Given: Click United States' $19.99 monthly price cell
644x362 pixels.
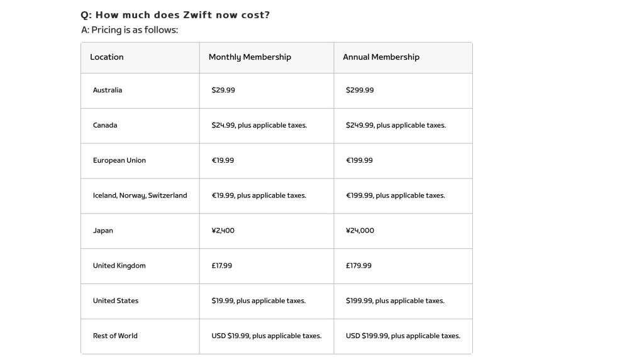Looking at the screenshot, I should [258, 301].
